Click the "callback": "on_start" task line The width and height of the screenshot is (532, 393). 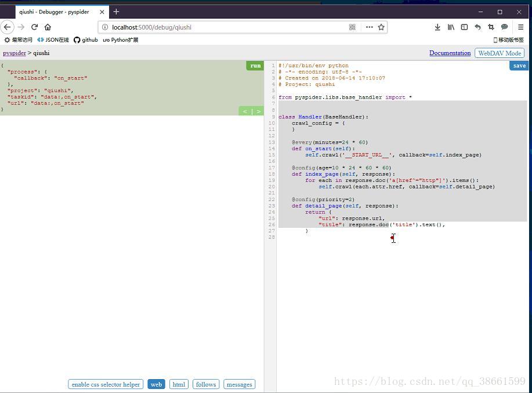click(x=50, y=78)
